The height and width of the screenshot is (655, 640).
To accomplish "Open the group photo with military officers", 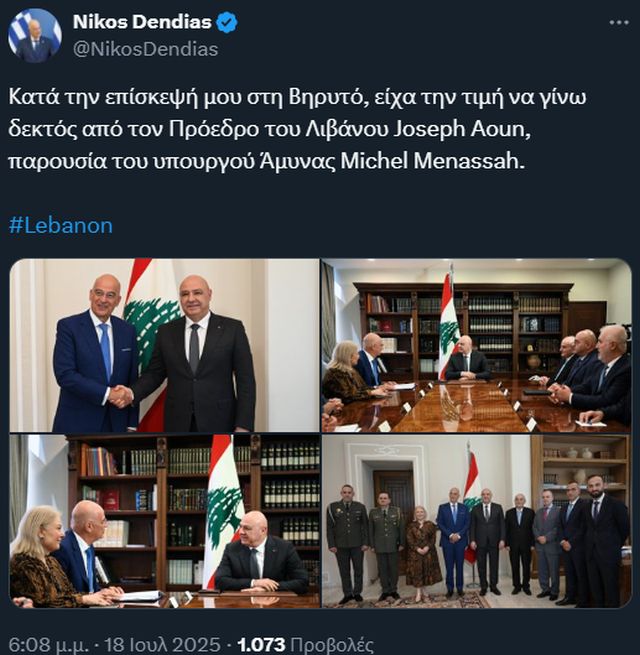I will coord(476,521).
